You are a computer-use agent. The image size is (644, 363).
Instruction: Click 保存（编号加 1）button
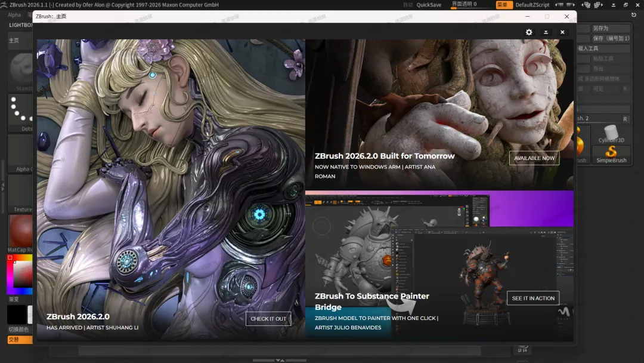coord(611,38)
